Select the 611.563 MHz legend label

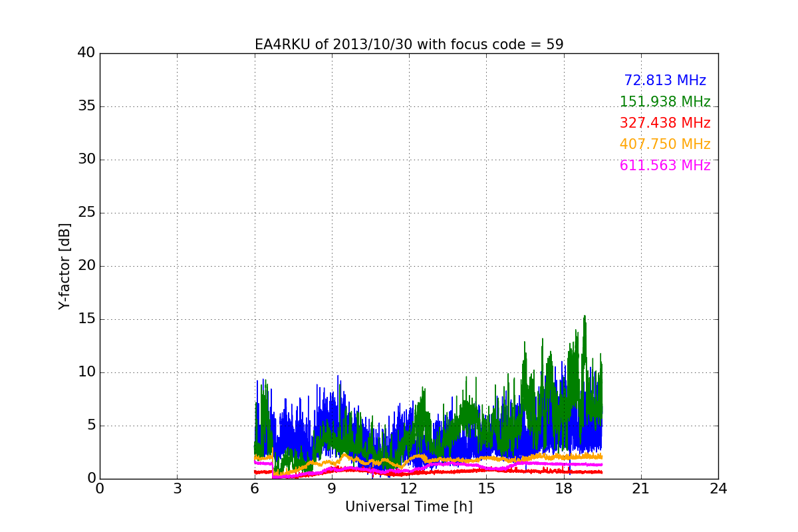point(665,166)
